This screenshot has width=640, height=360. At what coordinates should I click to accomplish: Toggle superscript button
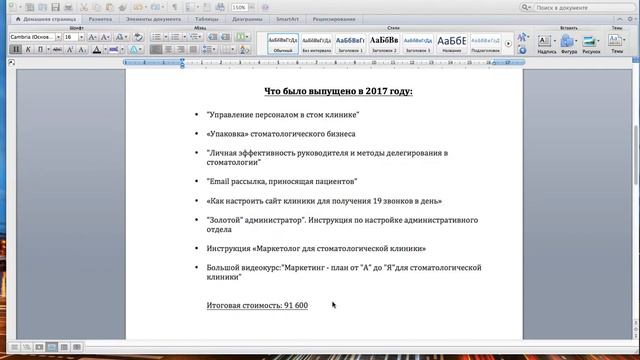tap(70, 49)
